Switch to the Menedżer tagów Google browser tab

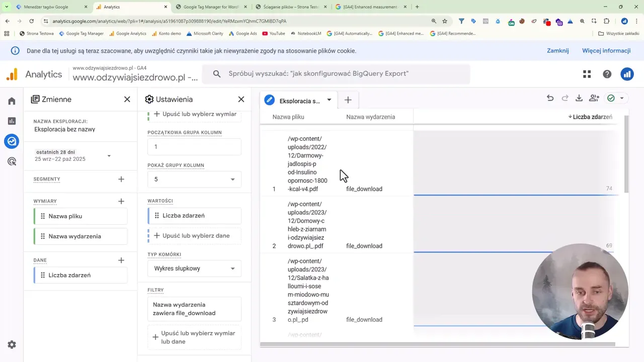point(49,7)
